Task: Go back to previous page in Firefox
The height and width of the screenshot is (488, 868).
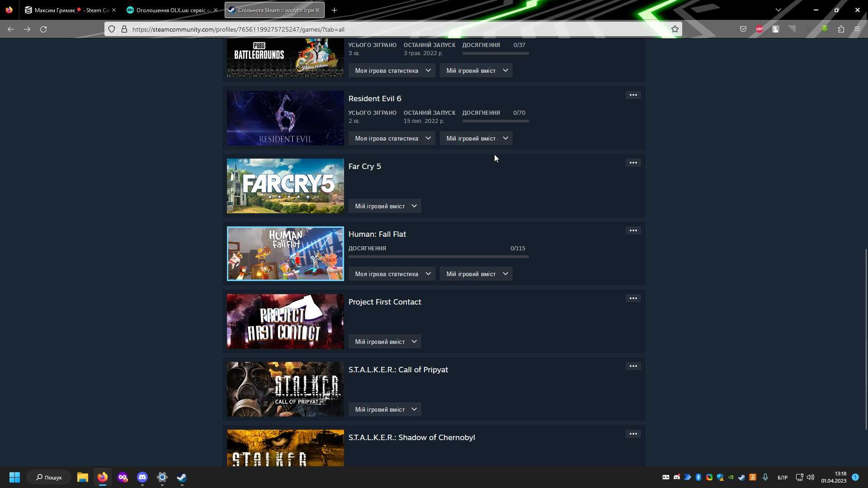Action: [x=11, y=29]
